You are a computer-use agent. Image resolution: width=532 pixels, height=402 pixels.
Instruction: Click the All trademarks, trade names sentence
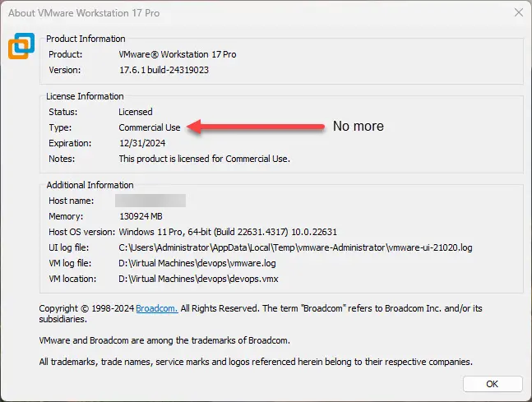(x=256, y=362)
